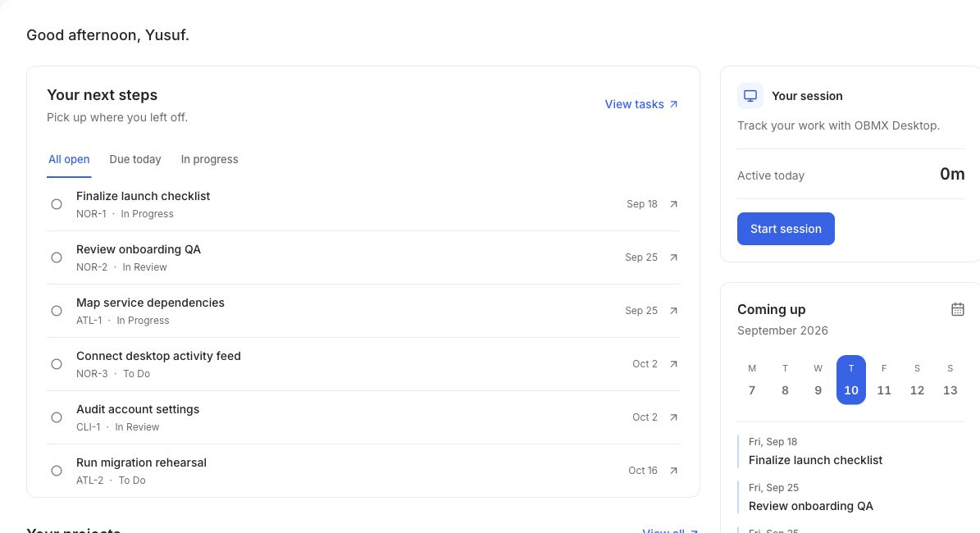980x533 pixels.
Task: Mark Map service dependencies as complete
Action: [x=57, y=311]
